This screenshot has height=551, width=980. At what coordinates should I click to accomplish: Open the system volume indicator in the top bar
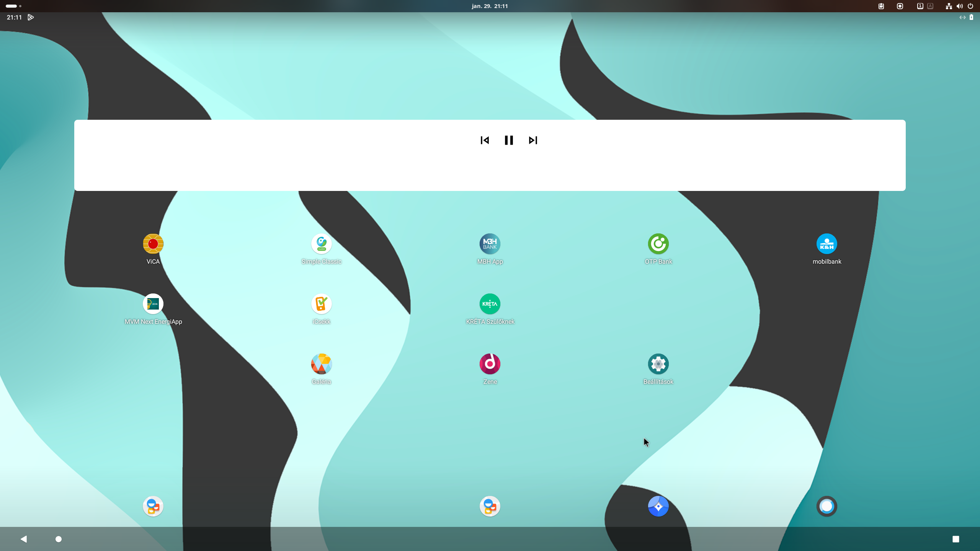point(959,6)
